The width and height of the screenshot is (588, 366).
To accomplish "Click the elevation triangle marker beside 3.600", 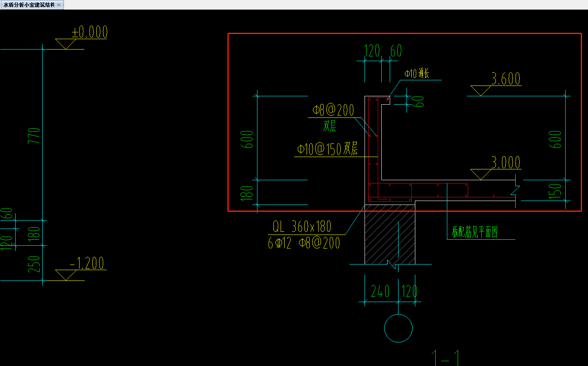I will tap(480, 91).
